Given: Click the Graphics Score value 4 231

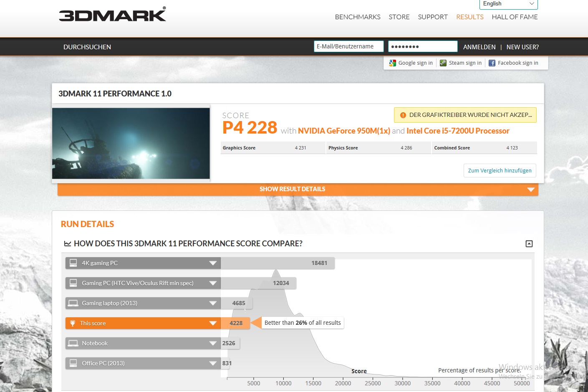Looking at the screenshot, I should [x=300, y=148].
